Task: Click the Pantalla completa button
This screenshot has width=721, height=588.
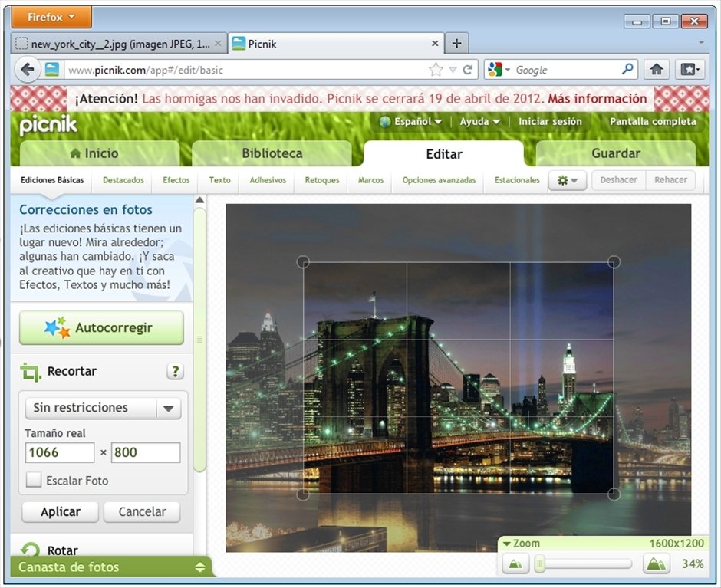Action: [653, 121]
